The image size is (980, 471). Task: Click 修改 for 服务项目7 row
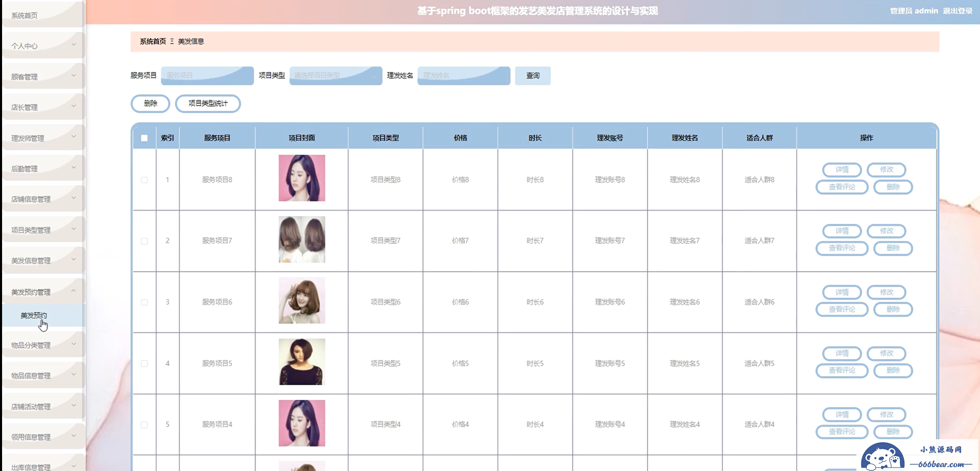click(886, 231)
